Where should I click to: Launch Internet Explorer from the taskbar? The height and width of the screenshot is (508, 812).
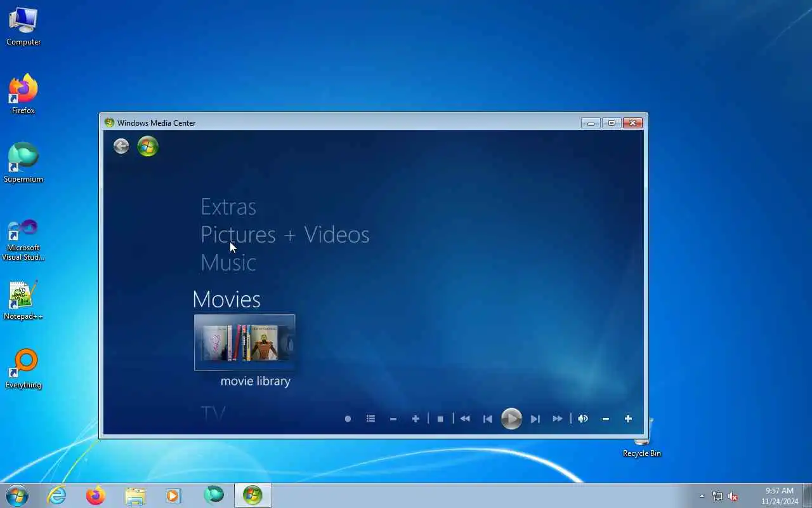click(57, 495)
